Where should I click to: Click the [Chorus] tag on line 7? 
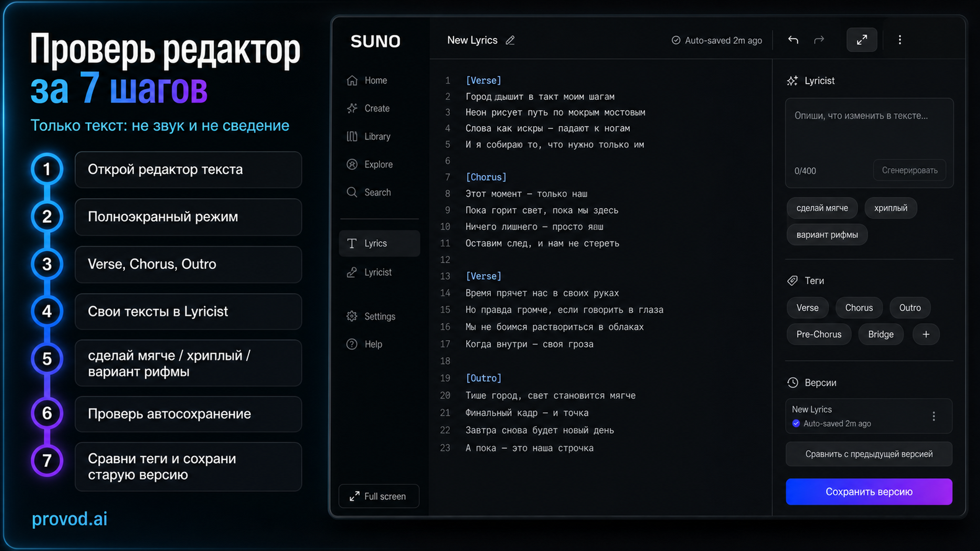pos(486,177)
